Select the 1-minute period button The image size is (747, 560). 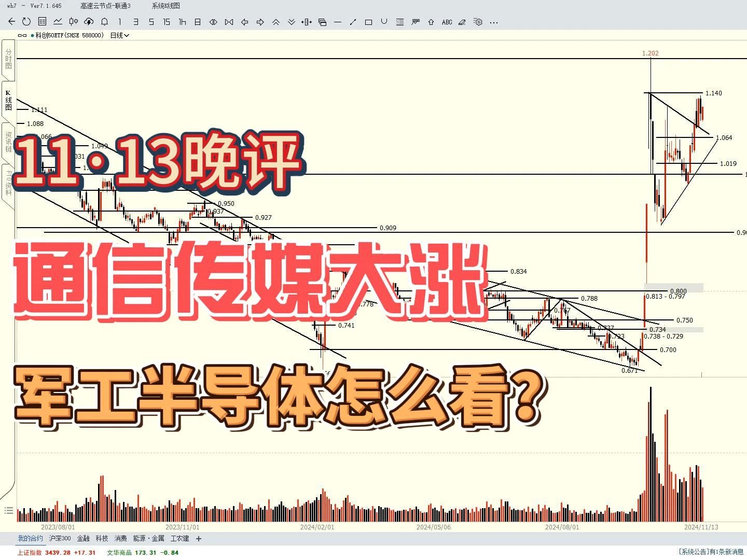120,22
